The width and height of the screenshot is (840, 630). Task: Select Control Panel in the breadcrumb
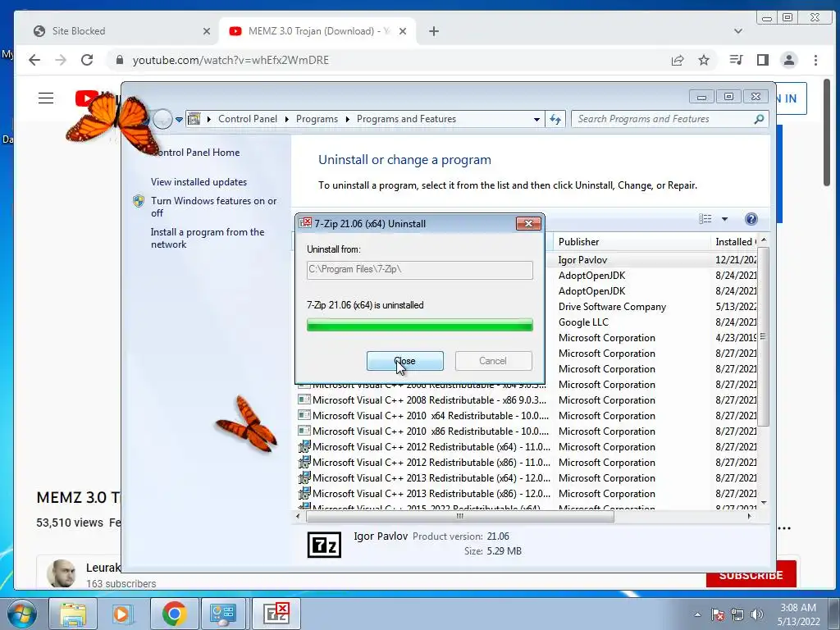pyautogui.click(x=248, y=119)
